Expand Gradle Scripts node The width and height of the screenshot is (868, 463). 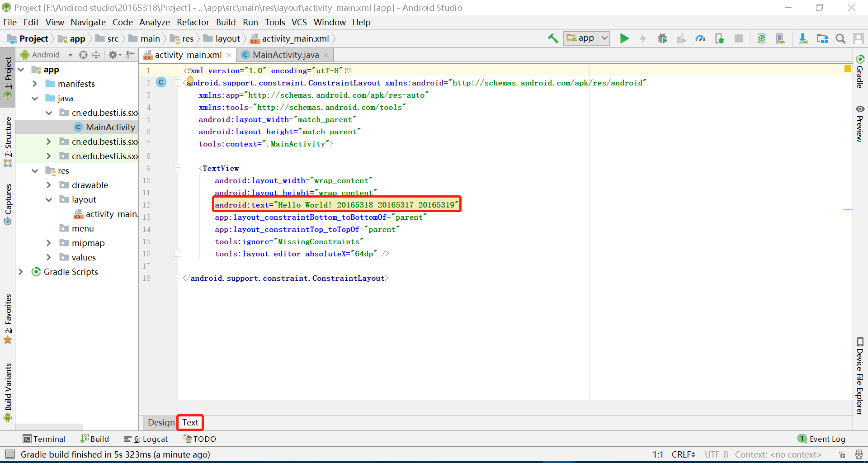coord(21,272)
